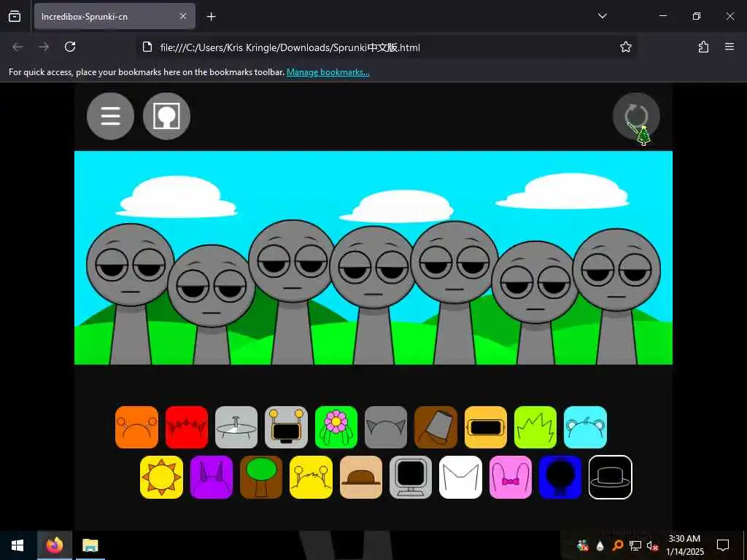Viewport: 747px width, 560px height.
Task: Click the character silhouette mode button
Action: coord(167,116)
